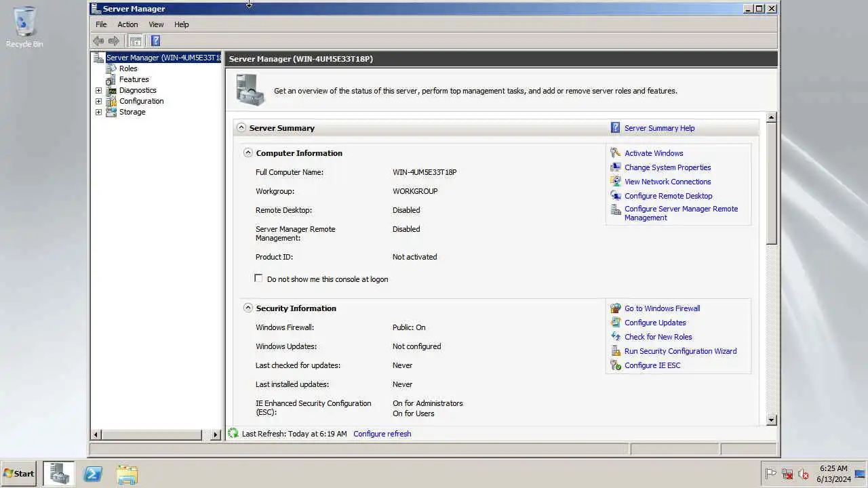The height and width of the screenshot is (488, 868).
Task: Click the network disconnected tray icon
Action: [x=787, y=474]
